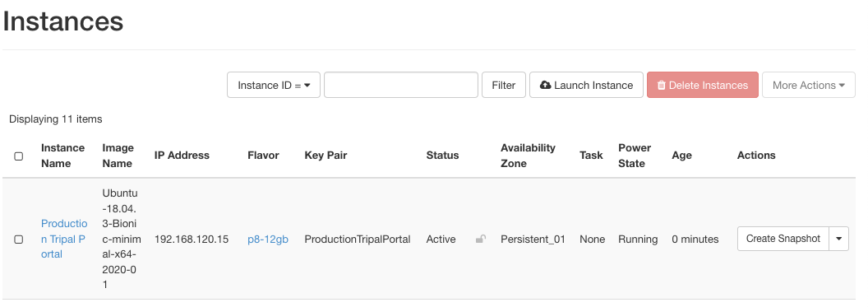The width and height of the screenshot is (868, 307).
Task: Click the None task cell
Action: click(x=593, y=240)
